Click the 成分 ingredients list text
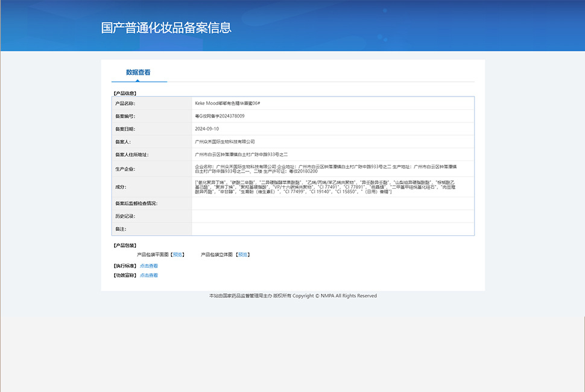585x392 pixels. click(325, 187)
